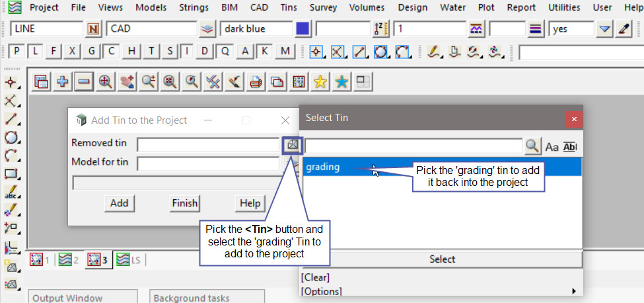This screenshot has height=303, width=644.
Task: Select the paintbrush symbols tool in left toolbar
Action: point(11,210)
